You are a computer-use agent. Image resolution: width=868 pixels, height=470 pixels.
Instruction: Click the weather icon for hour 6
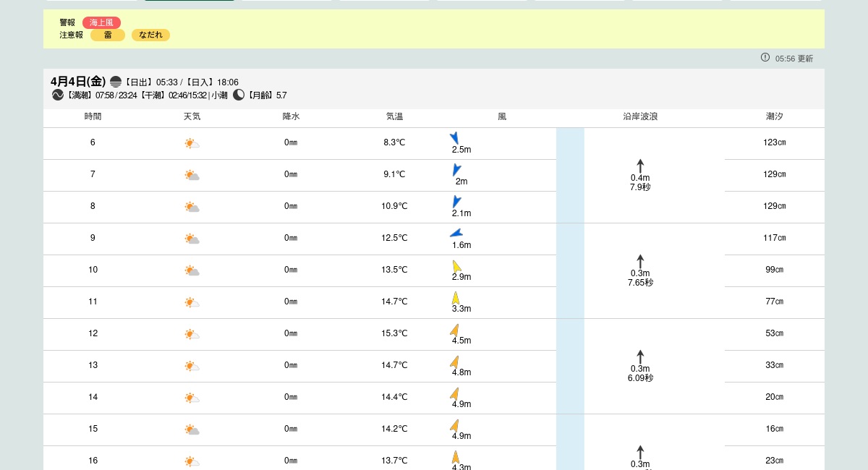click(192, 143)
